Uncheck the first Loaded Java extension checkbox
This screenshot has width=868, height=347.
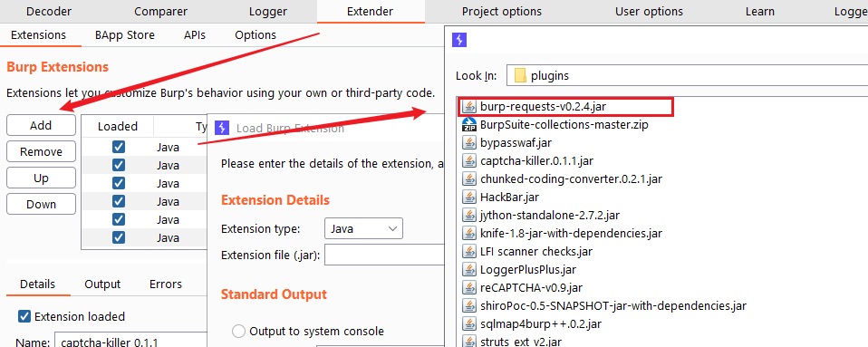tap(118, 147)
